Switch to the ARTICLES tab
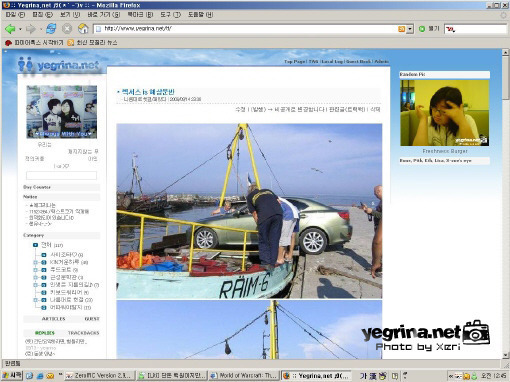 (x=53, y=319)
